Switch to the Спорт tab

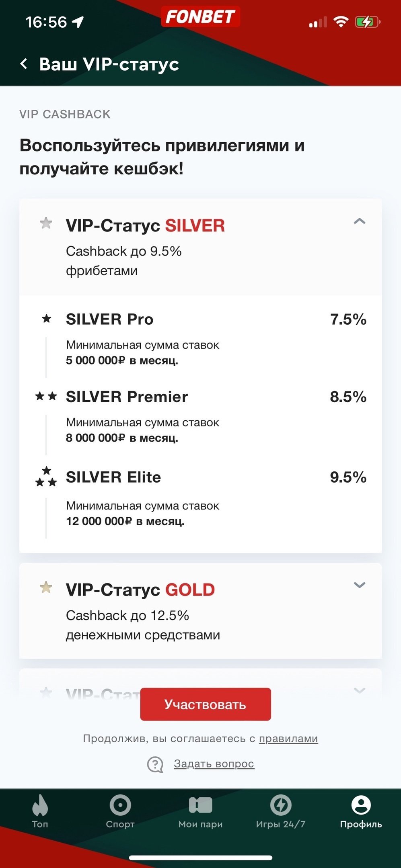[x=120, y=805]
